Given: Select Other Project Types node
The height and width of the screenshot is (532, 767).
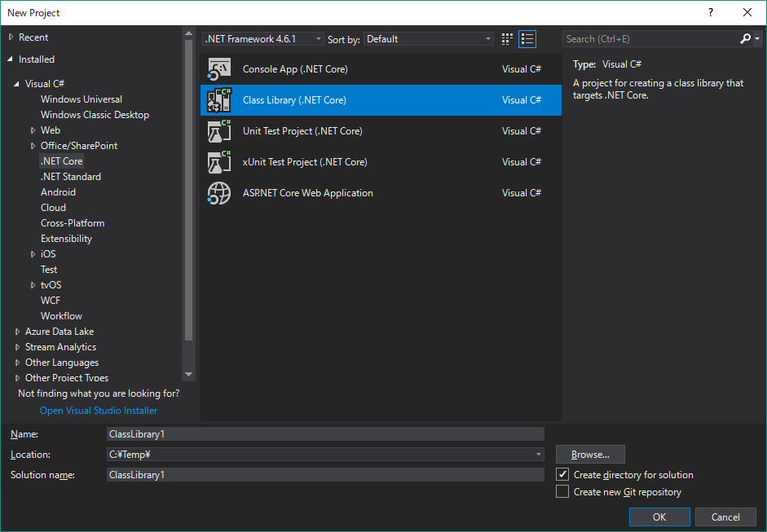Looking at the screenshot, I should (x=67, y=378).
